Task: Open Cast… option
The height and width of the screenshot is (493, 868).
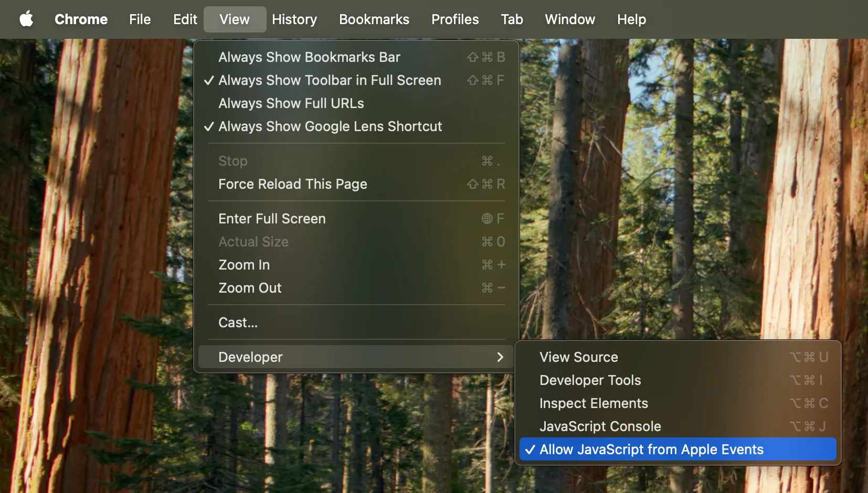Action: click(238, 323)
